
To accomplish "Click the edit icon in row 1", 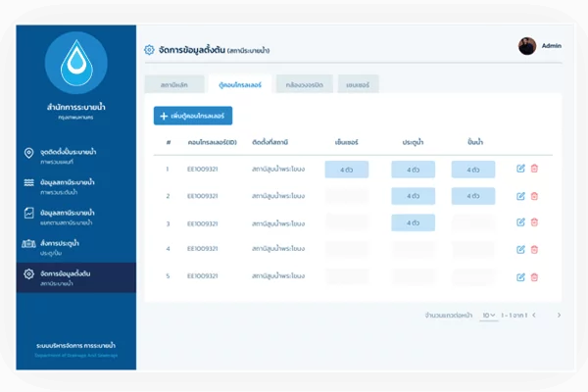I will click(520, 169).
